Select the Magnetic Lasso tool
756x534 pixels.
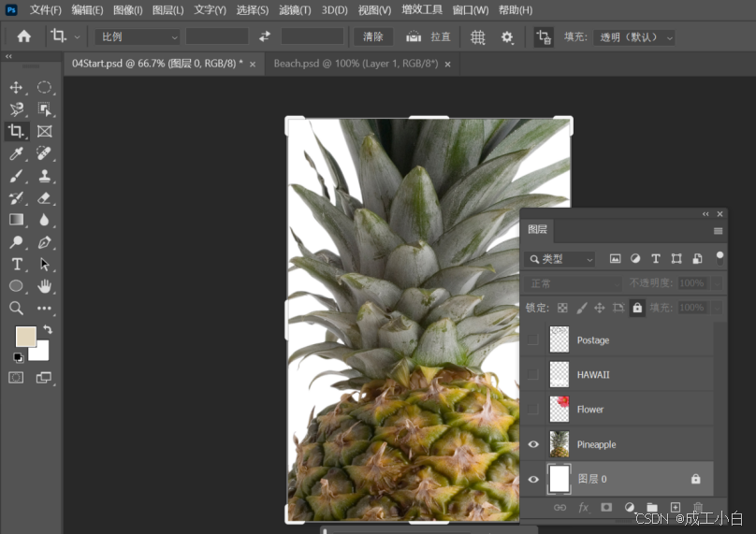pyautogui.click(x=17, y=109)
